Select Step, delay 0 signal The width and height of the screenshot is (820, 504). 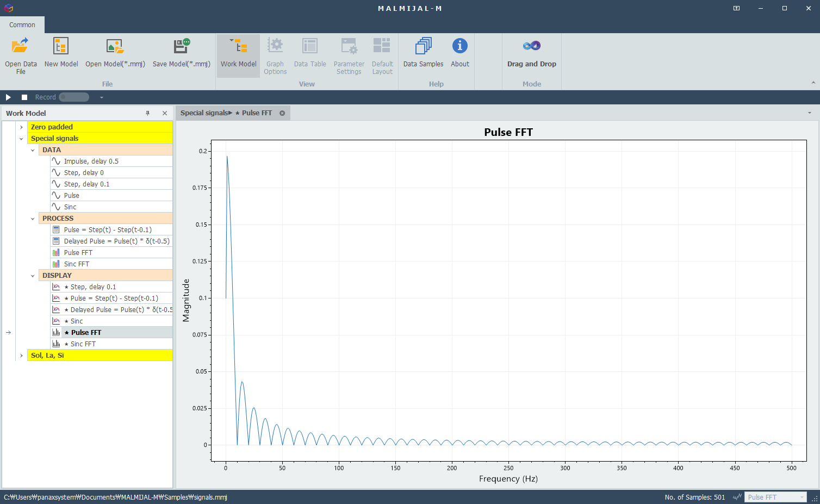111,173
